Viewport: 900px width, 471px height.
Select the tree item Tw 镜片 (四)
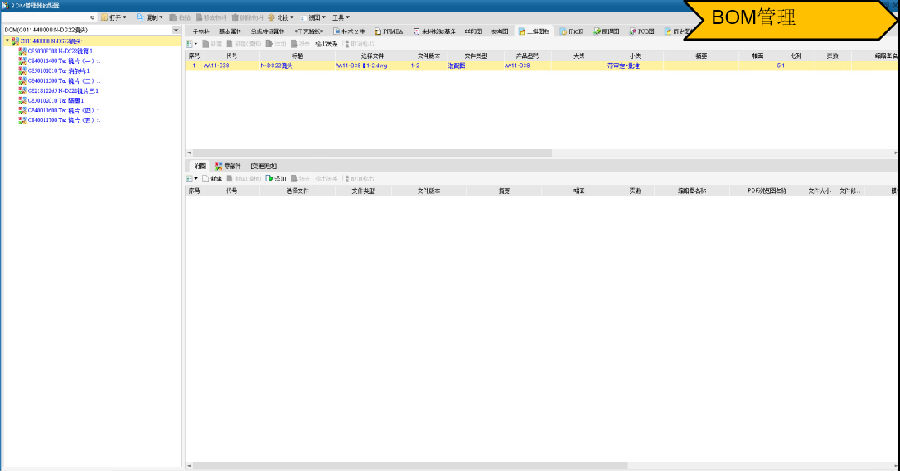pyautogui.click(x=64, y=110)
